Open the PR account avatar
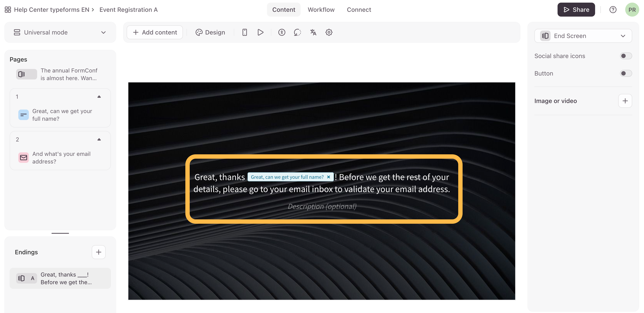Viewport: 644px width, 313px height. coord(632,10)
